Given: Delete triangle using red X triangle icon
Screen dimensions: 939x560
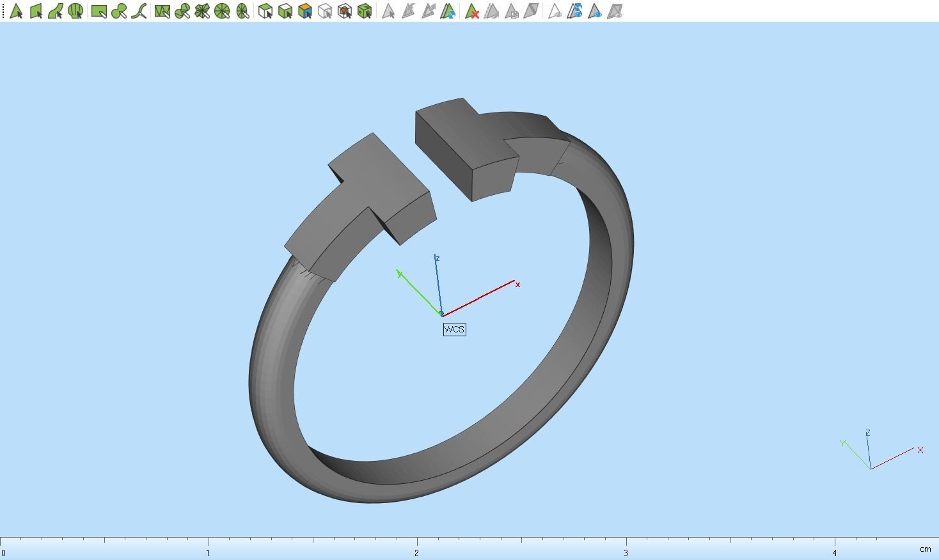Looking at the screenshot, I should 472,11.
